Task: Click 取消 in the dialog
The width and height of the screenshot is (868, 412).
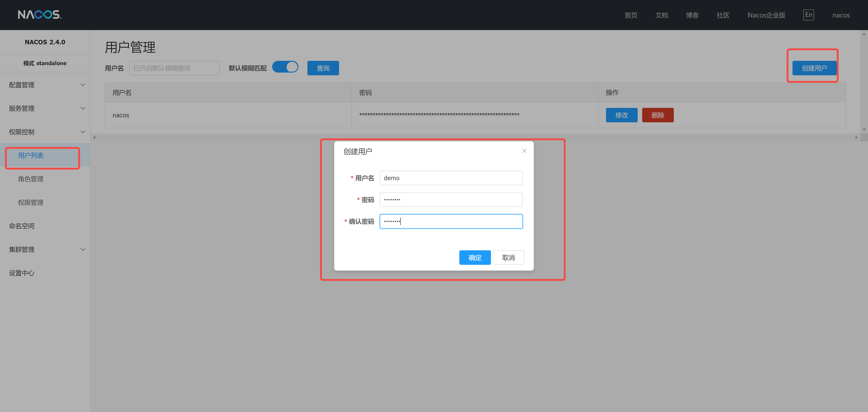Action: (508, 258)
